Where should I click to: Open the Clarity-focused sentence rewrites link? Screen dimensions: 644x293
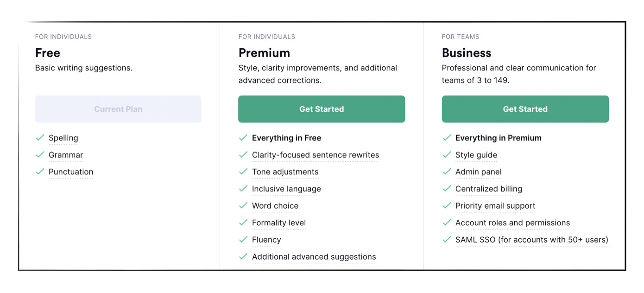(316, 154)
